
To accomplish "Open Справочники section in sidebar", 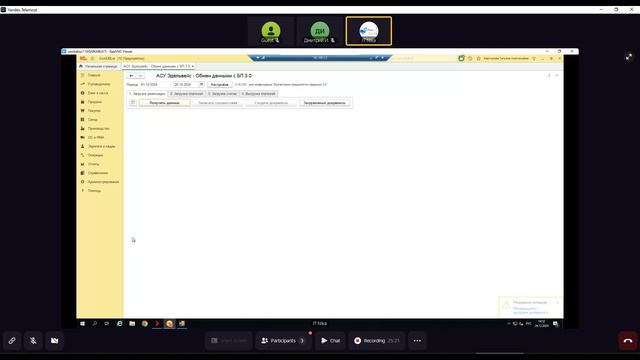I will (x=98, y=173).
